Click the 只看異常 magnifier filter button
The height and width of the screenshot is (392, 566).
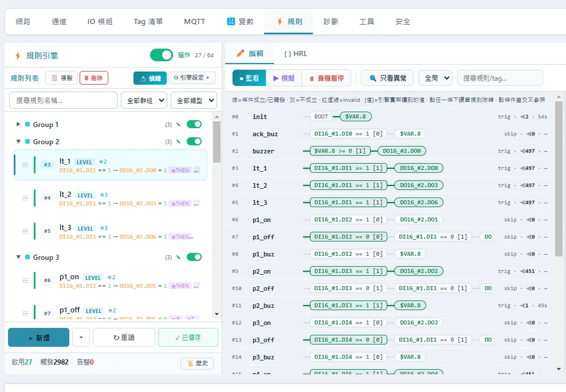388,78
